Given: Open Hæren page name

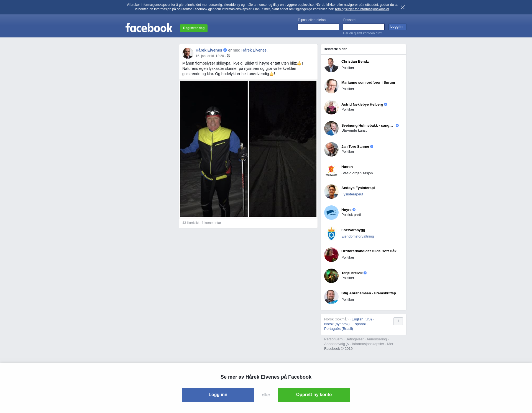Looking at the screenshot, I should pyautogui.click(x=347, y=167).
